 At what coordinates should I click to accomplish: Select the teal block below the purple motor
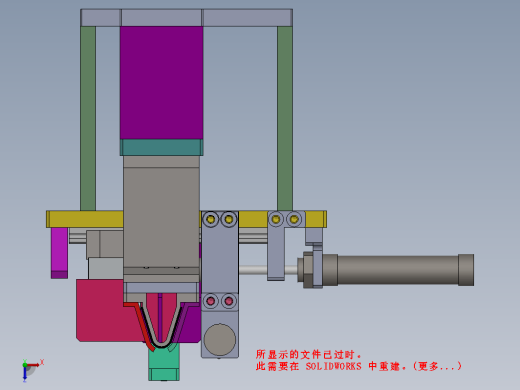(161, 147)
